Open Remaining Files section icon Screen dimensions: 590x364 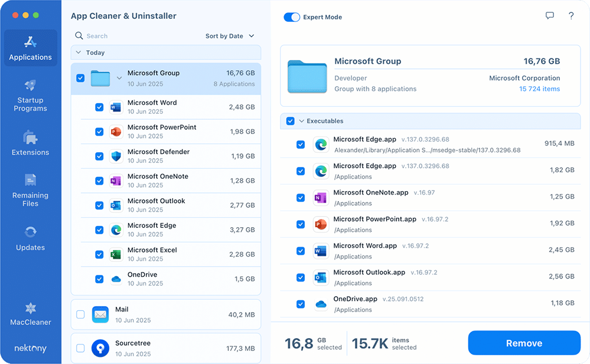coord(31,180)
